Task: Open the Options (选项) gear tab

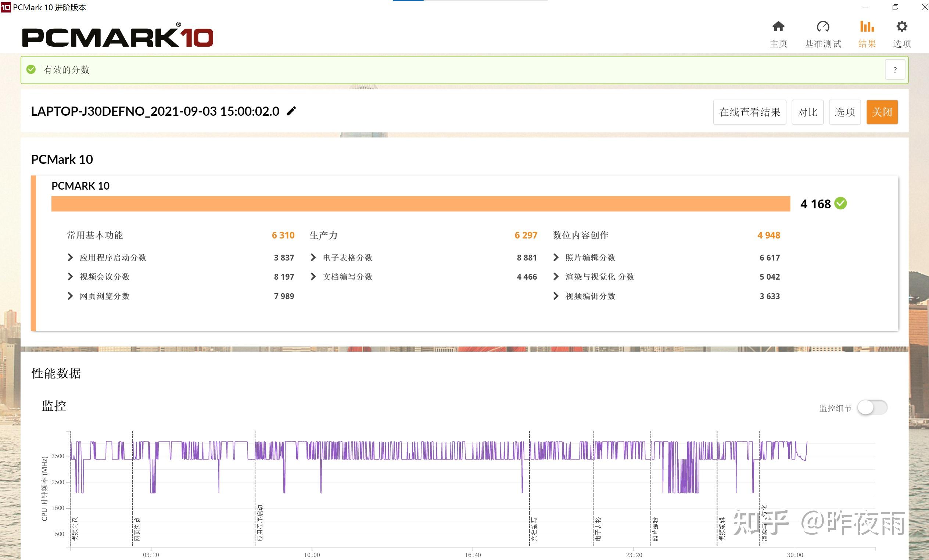Action: (902, 35)
